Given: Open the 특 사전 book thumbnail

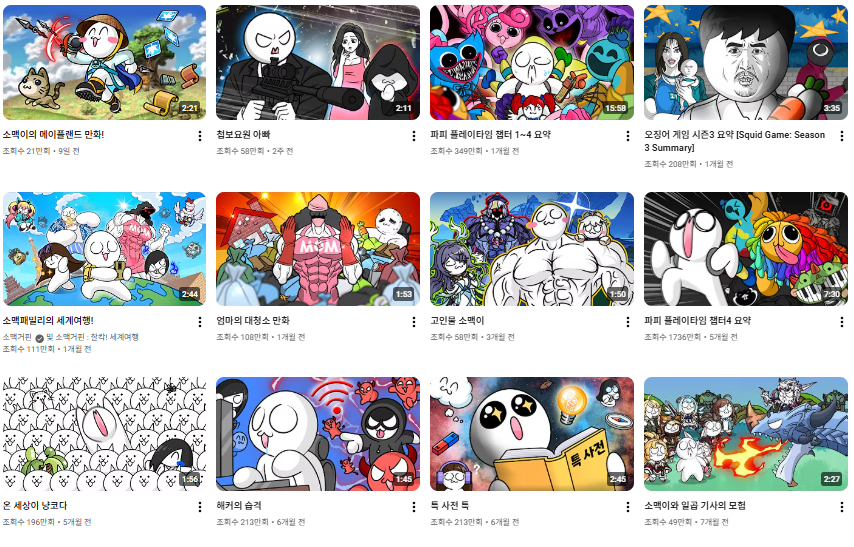Looking at the screenshot, I should click(x=532, y=434).
